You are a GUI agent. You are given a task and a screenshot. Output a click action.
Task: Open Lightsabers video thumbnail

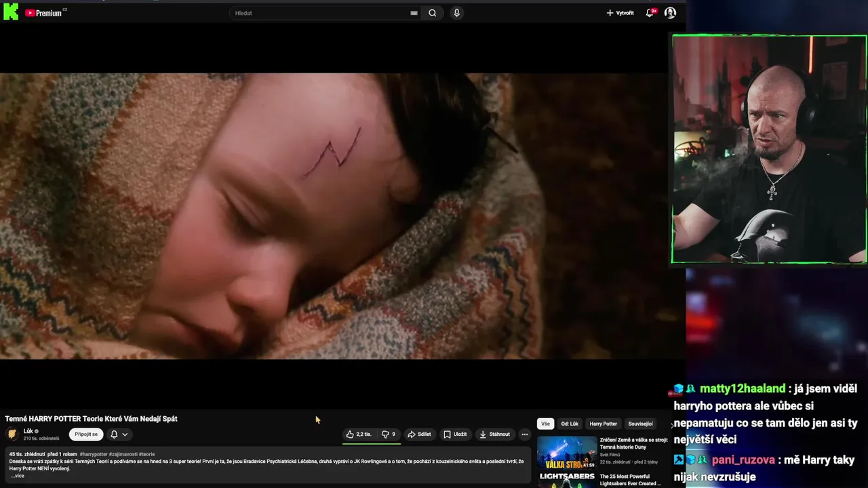[567, 480]
